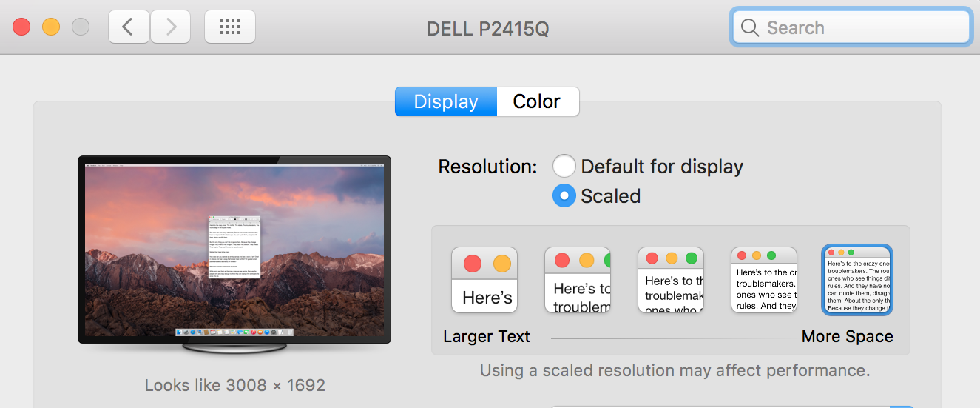Screen dimensions: 980x408
Task: Click the 'Looks like 3008 × 1692' text
Action: coord(234,385)
